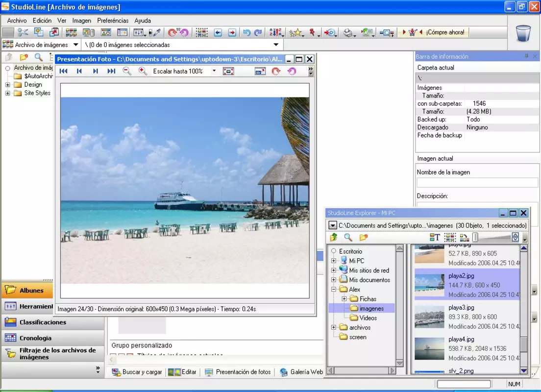Click the Galería Web button
Image resolution: width=541 pixels, height=392 pixels.
coord(301,372)
